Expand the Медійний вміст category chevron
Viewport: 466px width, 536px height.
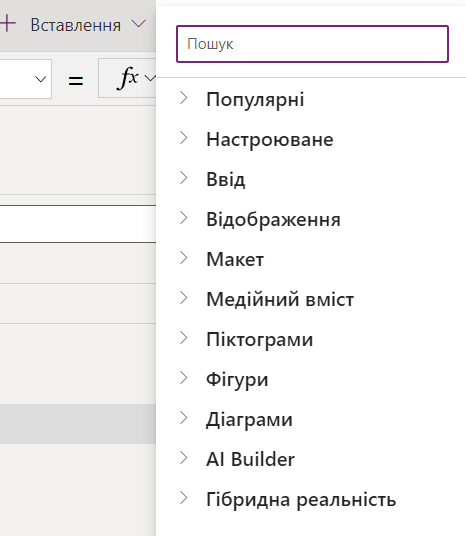(184, 298)
